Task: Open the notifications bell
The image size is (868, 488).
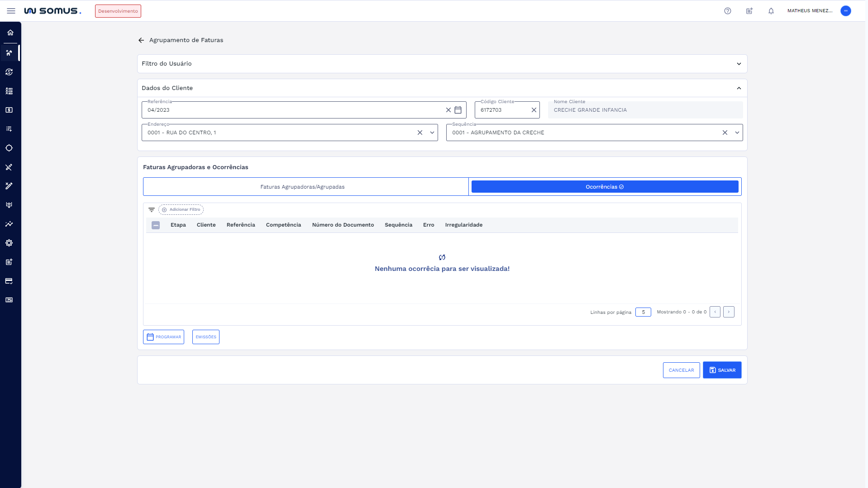Action: click(x=771, y=11)
